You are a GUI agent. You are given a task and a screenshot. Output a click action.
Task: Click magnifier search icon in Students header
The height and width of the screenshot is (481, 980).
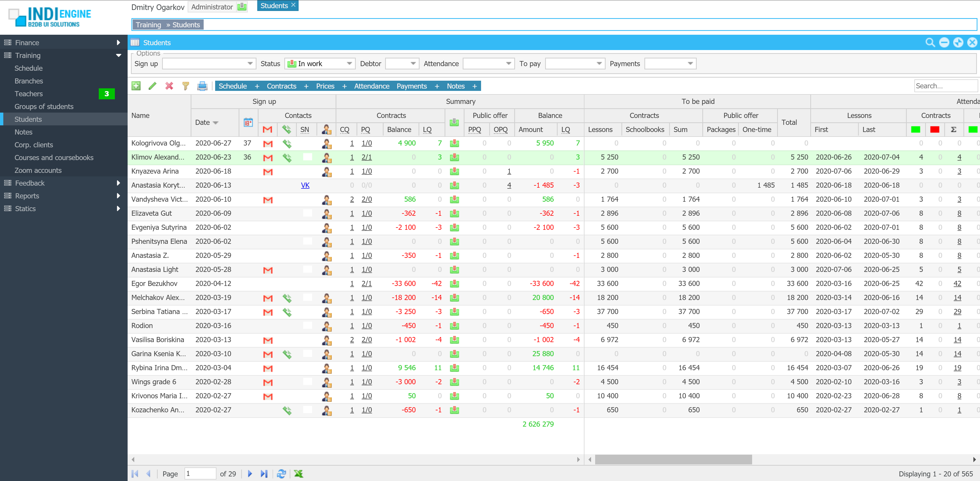coord(930,43)
